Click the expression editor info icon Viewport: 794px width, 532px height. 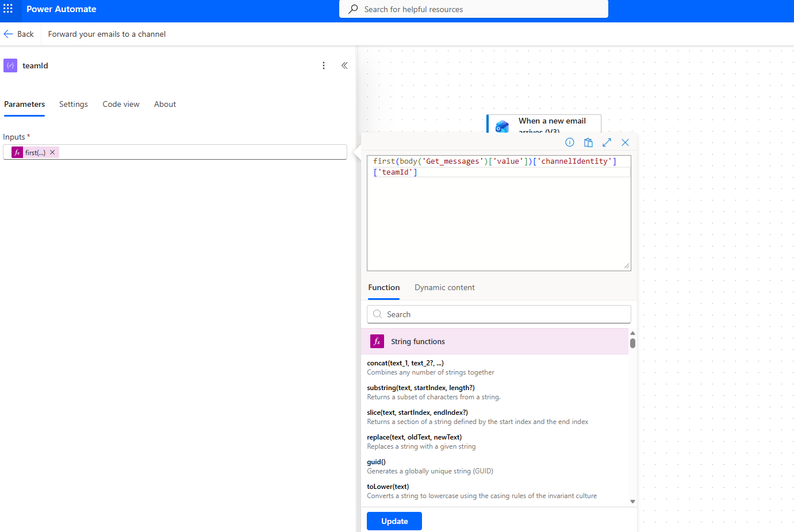[x=570, y=142]
